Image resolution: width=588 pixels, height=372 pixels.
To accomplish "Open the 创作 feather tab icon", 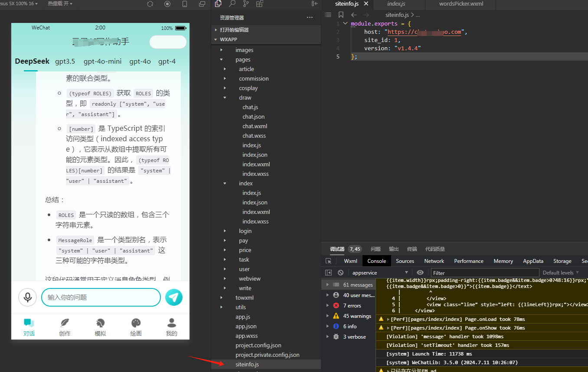I will coord(65,323).
